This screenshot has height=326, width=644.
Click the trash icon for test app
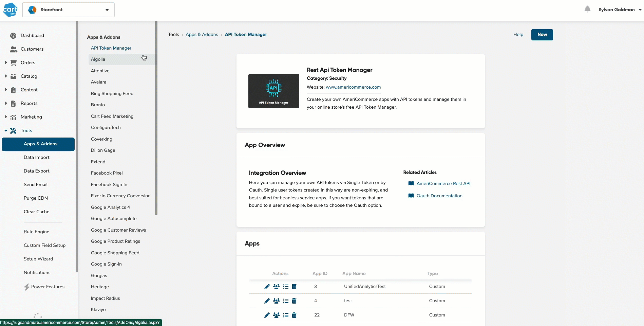[x=294, y=301]
